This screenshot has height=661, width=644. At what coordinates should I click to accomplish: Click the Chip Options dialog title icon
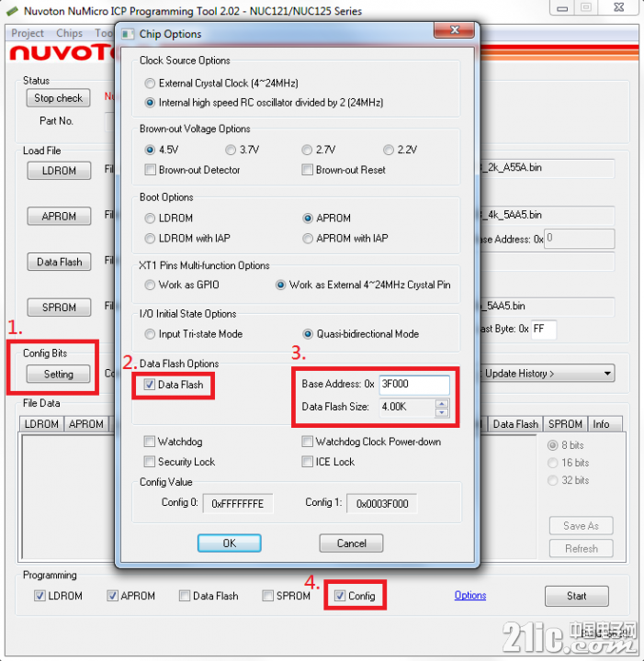128,34
